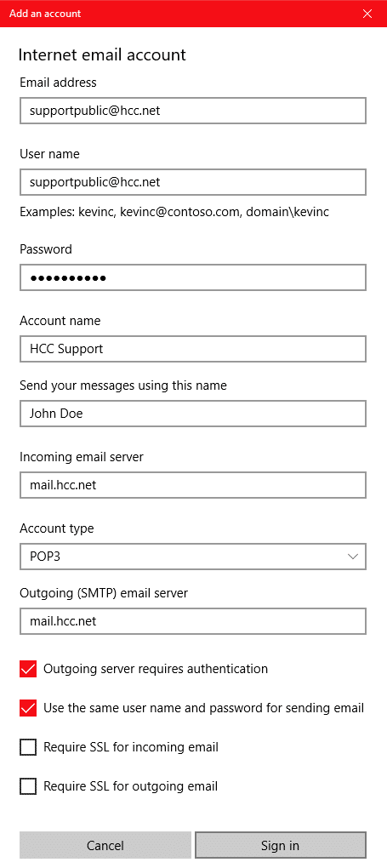Image resolution: width=387 pixels, height=868 pixels.
Task: Click the Sign in button
Action: coord(280,845)
